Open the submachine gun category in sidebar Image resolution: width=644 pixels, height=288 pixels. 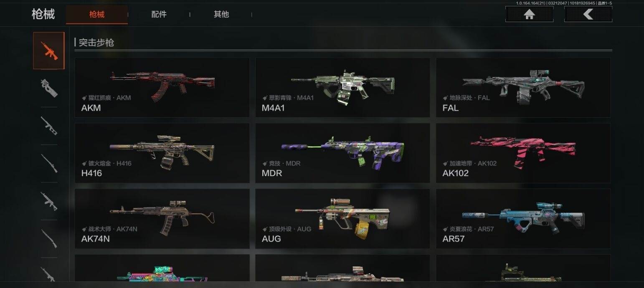pos(49,88)
